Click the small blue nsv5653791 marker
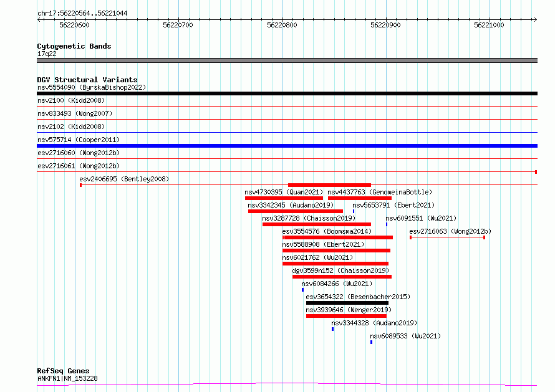 click(354, 211)
